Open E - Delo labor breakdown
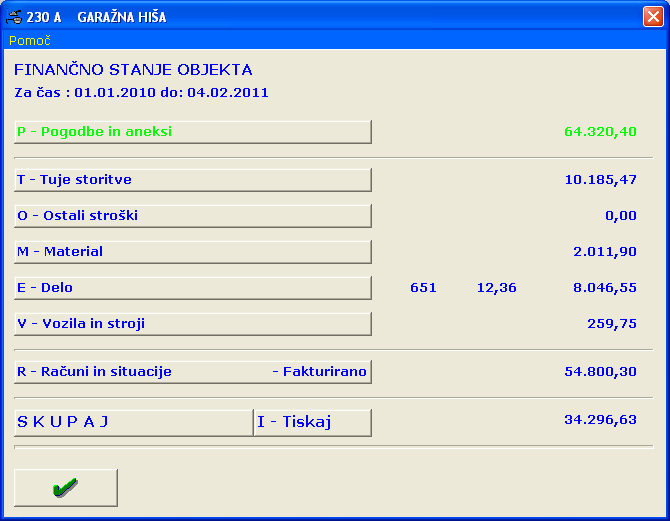670x521 pixels. tap(193, 288)
